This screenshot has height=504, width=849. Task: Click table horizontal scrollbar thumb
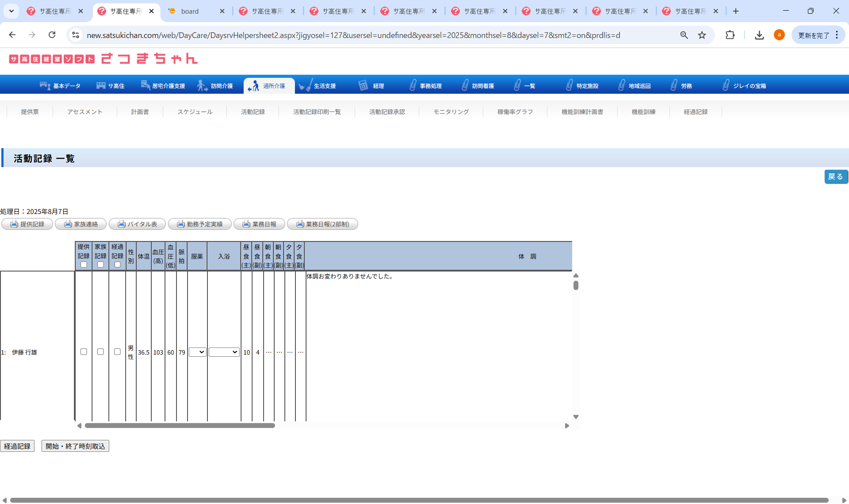(180, 426)
